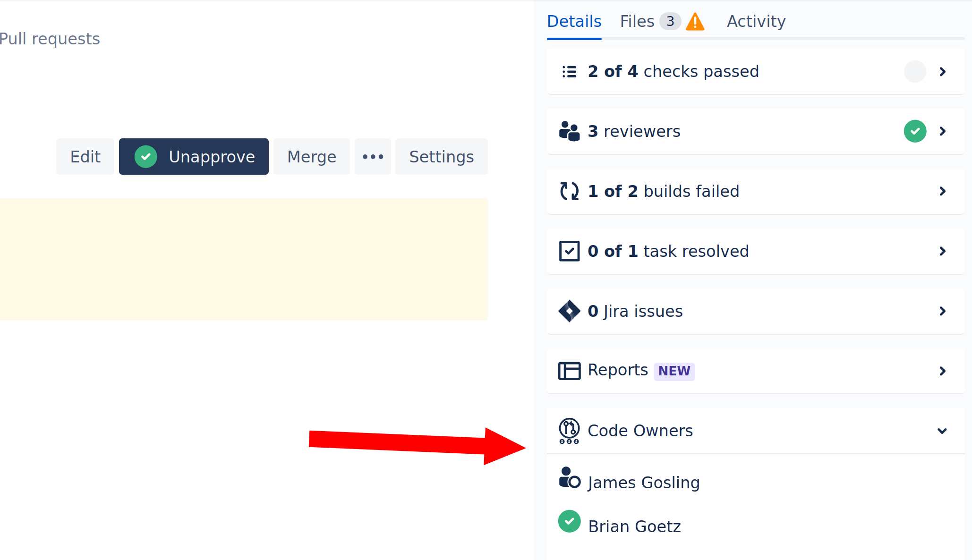Image resolution: width=972 pixels, height=560 pixels.
Task: Open the Files tab
Action: coord(637,22)
